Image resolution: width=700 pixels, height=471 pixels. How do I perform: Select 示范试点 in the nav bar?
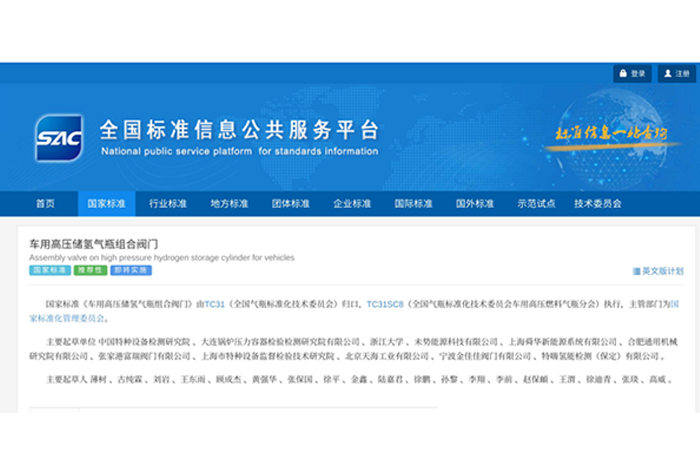click(x=536, y=204)
